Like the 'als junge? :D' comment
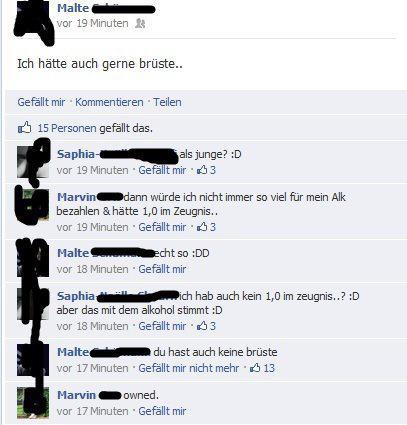 pyautogui.click(x=162, y=170)
